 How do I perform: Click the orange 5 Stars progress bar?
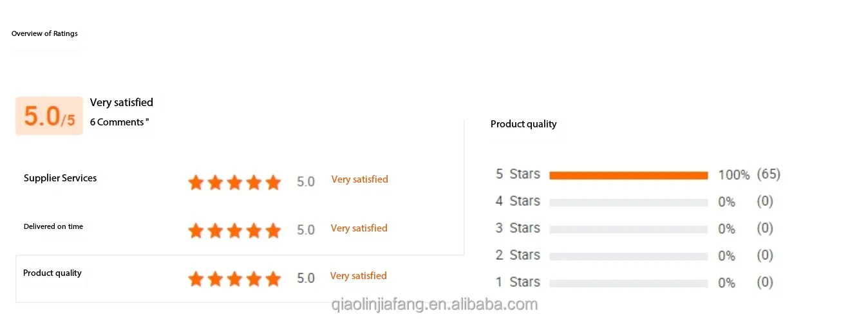click(628, 175)
